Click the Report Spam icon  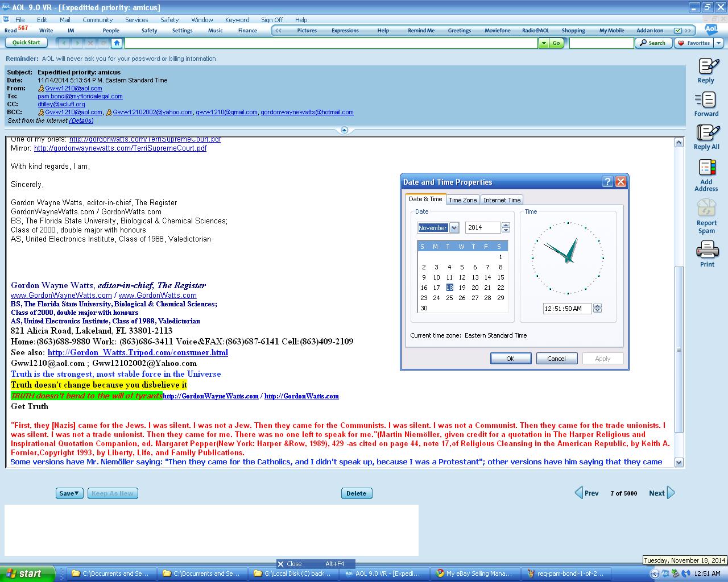pos(706,208)
